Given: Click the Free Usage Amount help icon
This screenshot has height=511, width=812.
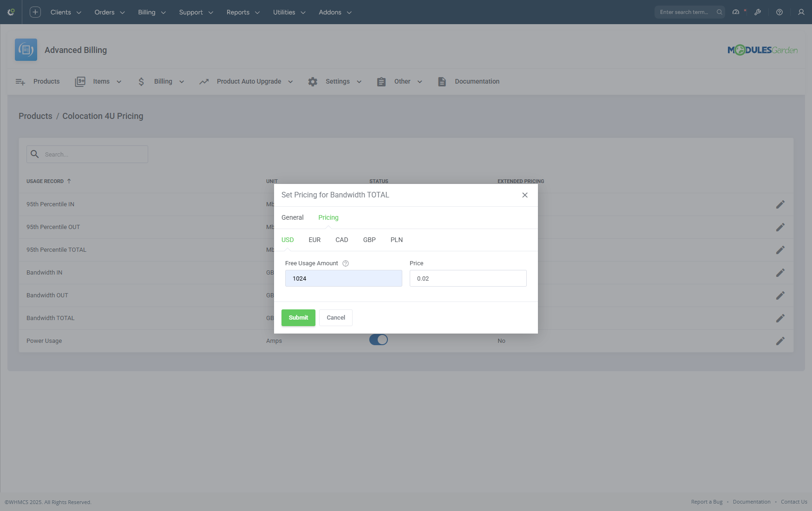Looking at the screenshot, I should coord(346,263).
